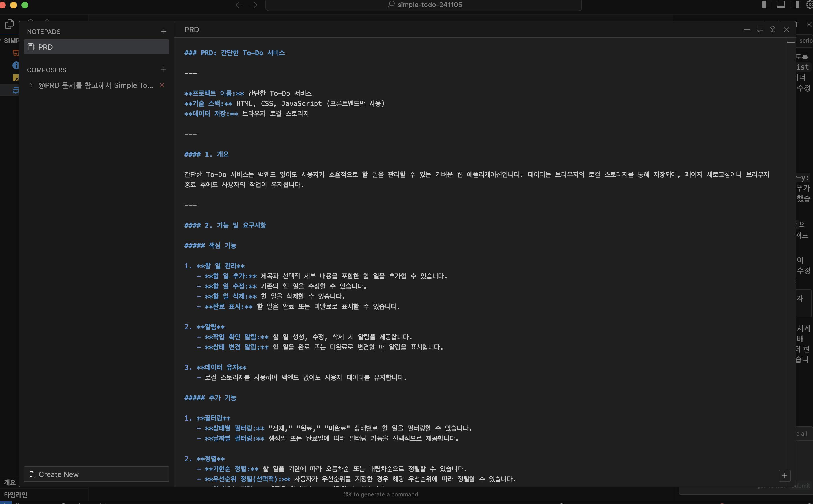This screenshot has width=813, height=504.
Task: Delete the @PRD composer with red X
Action: [x=162, y=85]
